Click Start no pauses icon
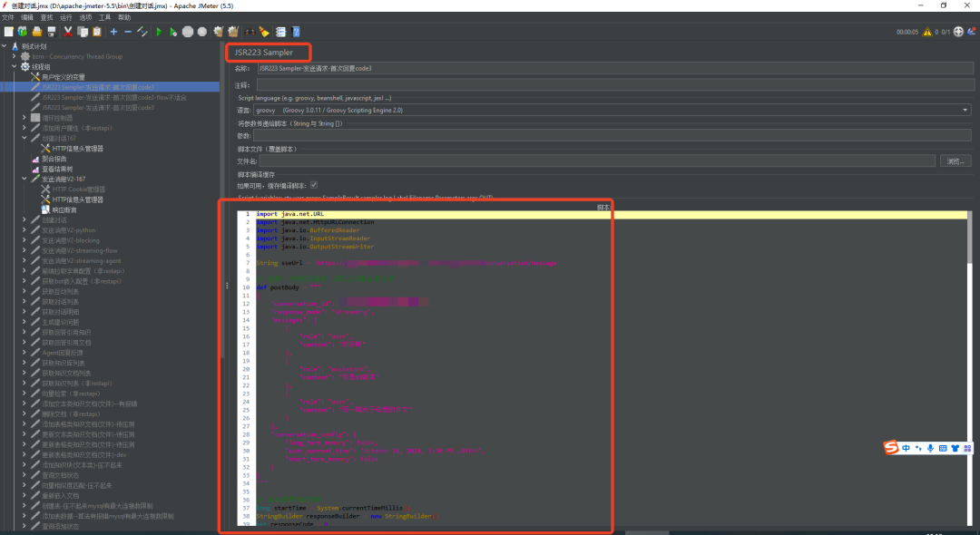The image size is (980, 535). (173, 32)
